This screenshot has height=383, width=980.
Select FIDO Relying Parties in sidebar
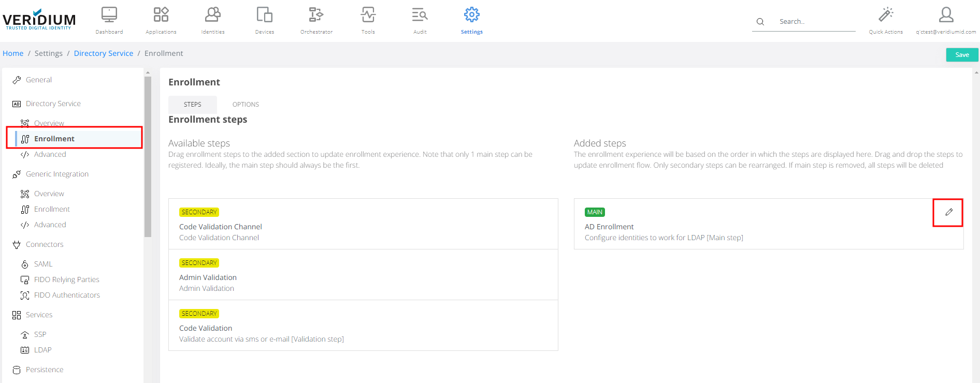(66, 279)
